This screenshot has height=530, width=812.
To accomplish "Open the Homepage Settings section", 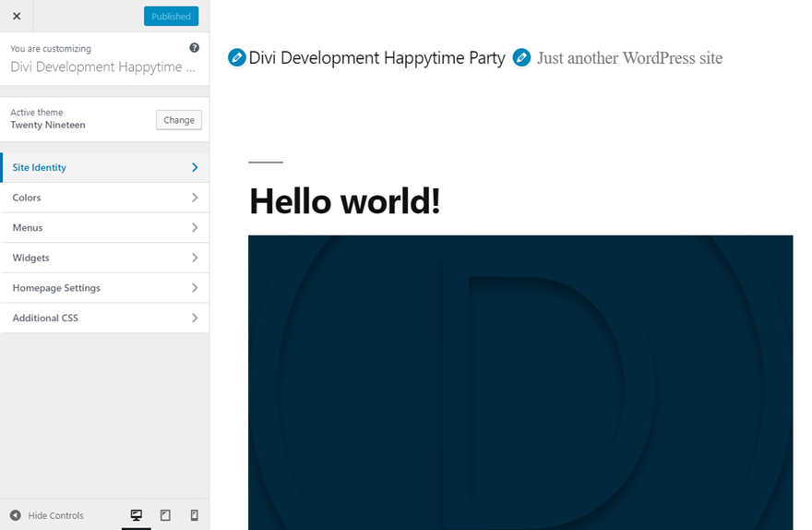I will 104,288.
